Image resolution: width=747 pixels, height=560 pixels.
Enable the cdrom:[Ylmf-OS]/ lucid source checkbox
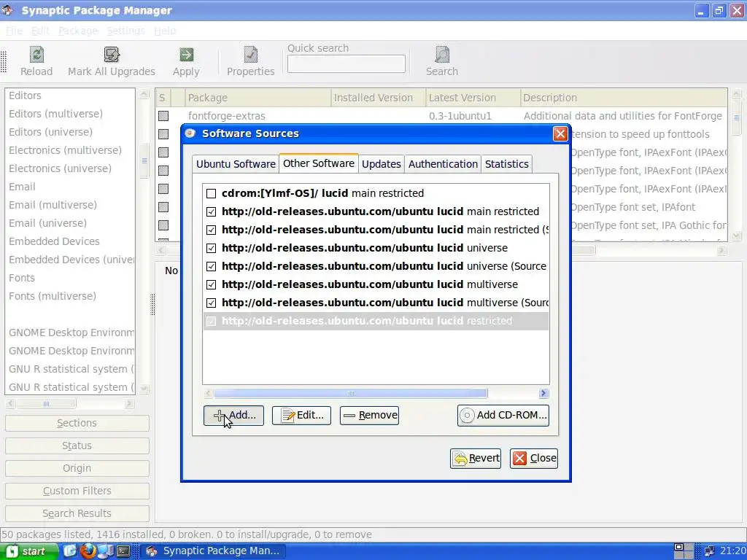click(x=211, y=193)
